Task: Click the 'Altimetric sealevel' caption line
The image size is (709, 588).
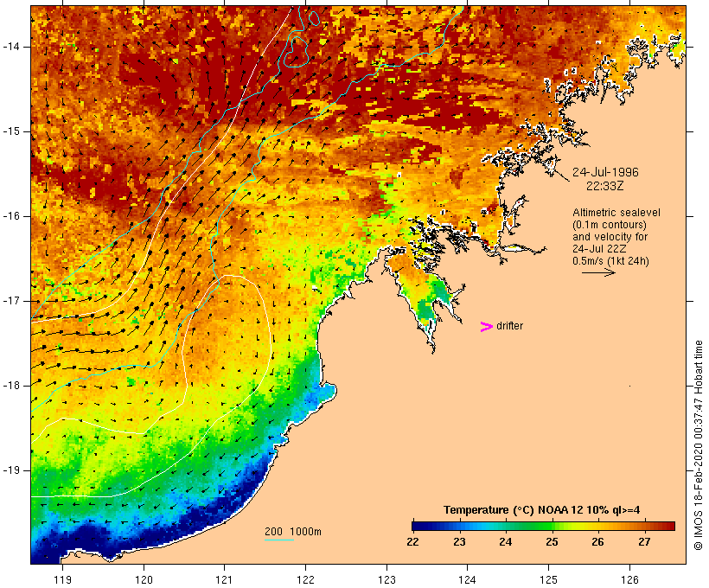Action: [616, 213]
